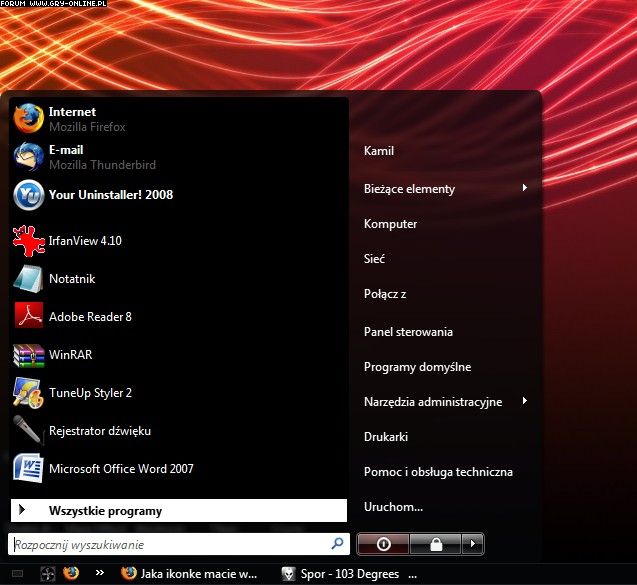
Task: Launch TuneUp Styler 2
Action: [90, 393]
